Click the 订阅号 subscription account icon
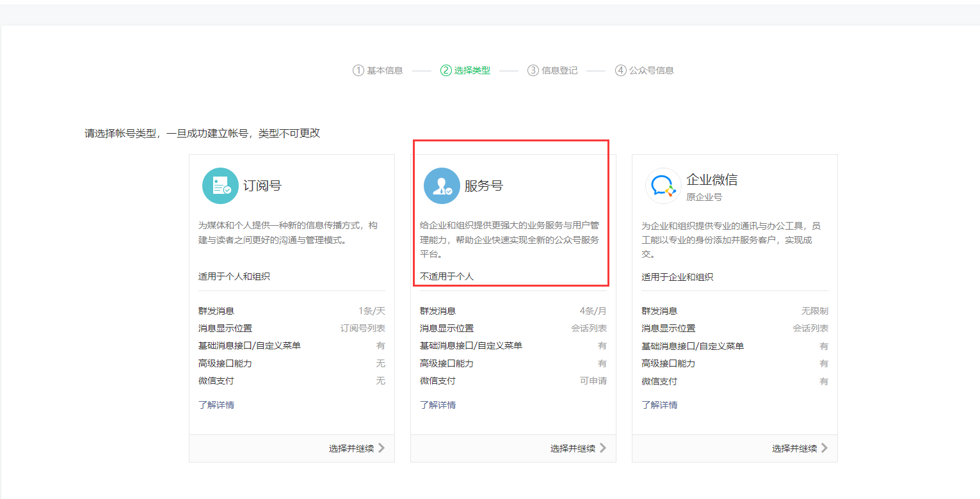The width and height of the screenshot is (980, 499). (220, 186)
